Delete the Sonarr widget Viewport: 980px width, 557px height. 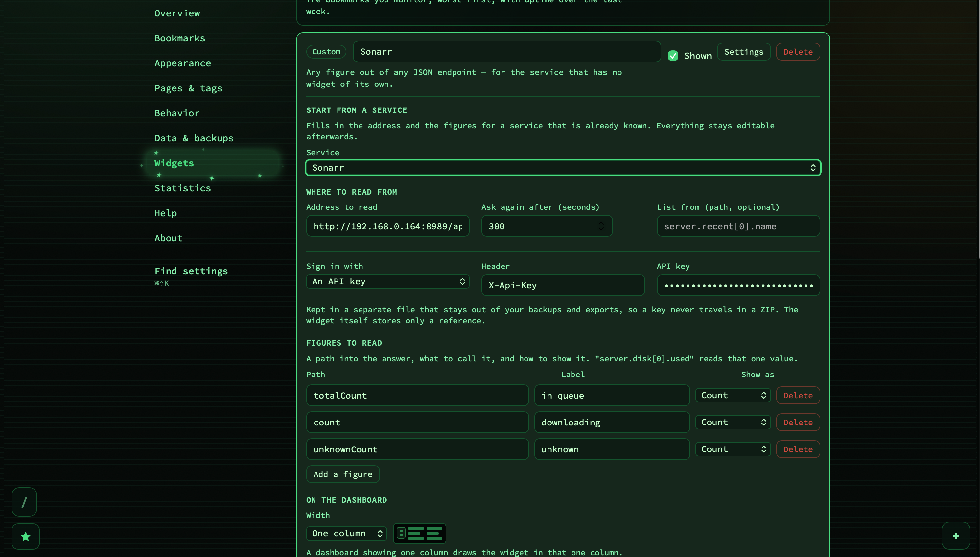pyautogui.click(x=798, y=52)
